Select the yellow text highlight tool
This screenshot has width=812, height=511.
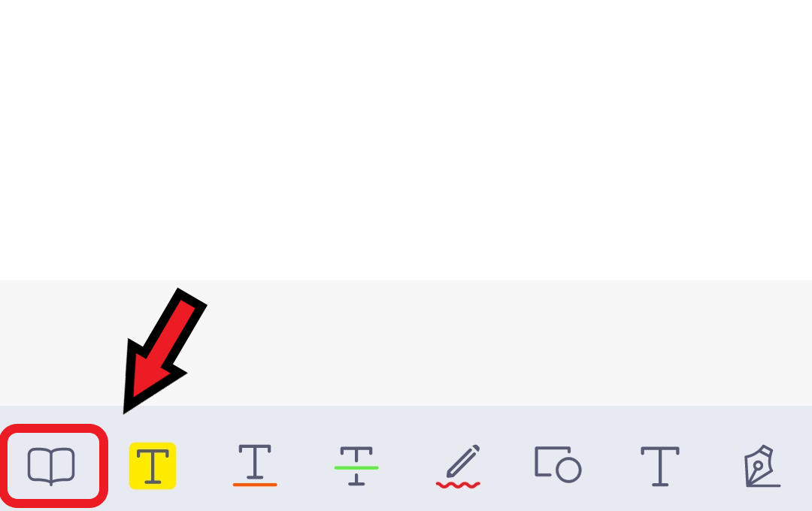[152, 465]
